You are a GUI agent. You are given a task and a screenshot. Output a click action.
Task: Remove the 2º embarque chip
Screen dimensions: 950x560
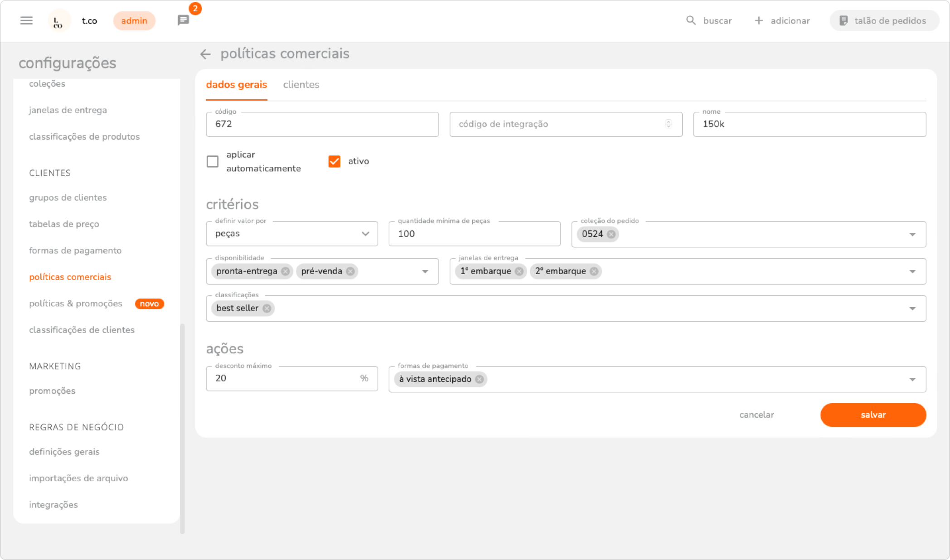click(x=594, y=271)
